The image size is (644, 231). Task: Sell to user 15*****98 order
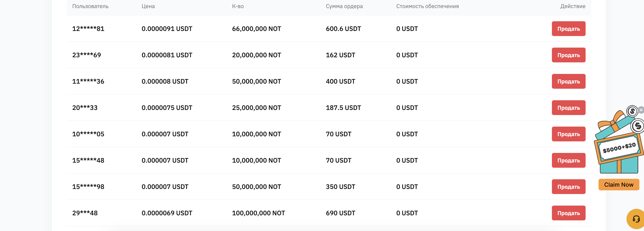point(569,187)
